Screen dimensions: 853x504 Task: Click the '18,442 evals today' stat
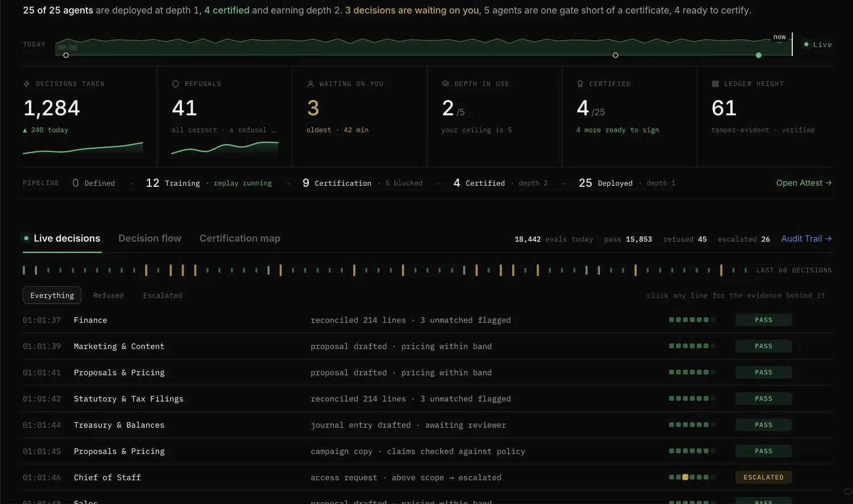[x=554, y=239]
